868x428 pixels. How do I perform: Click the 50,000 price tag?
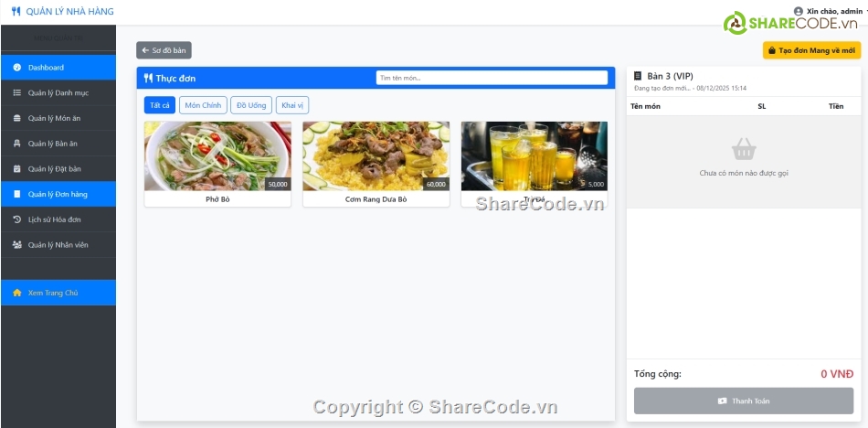(x=278, y=185)
